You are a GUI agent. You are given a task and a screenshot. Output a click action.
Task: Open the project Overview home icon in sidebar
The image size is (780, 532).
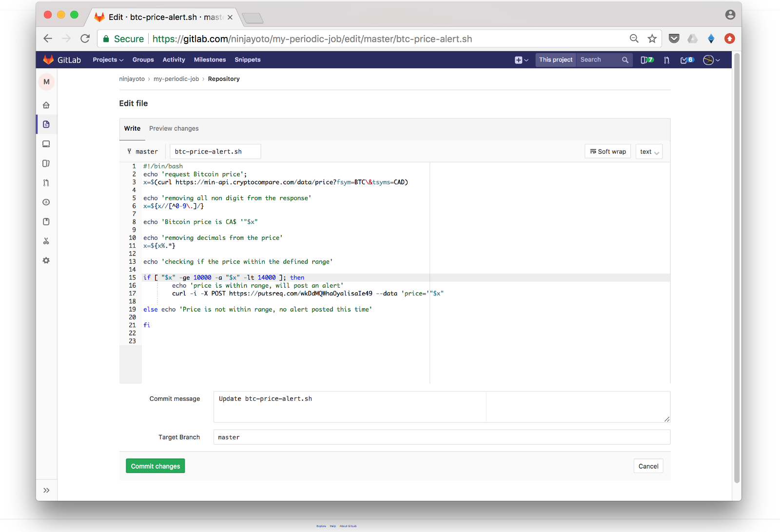point(46,105)
